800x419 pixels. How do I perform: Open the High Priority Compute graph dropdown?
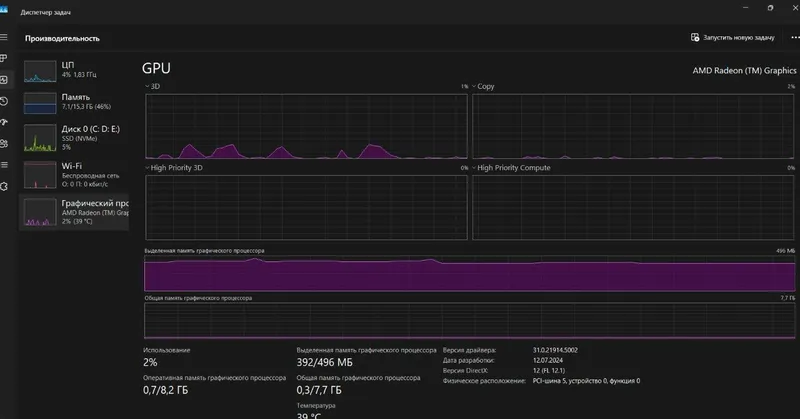(511, 167)
